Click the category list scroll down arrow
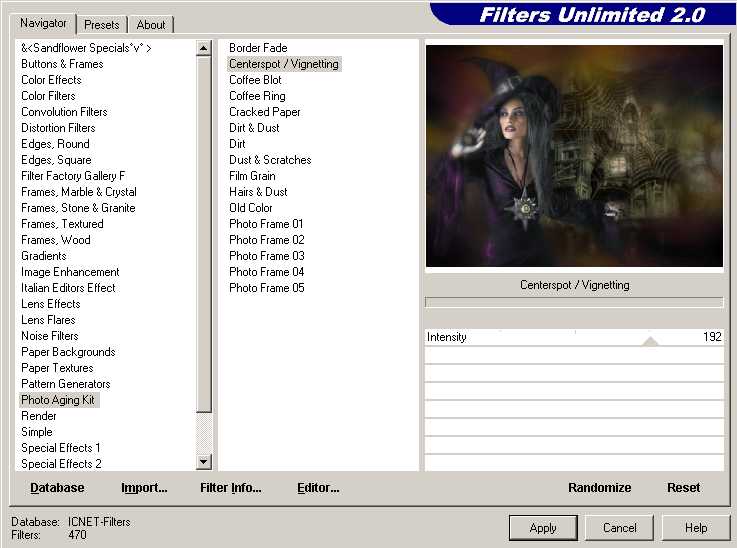The height and width of the screenshot is (548, 737). [x=204, y=462]
